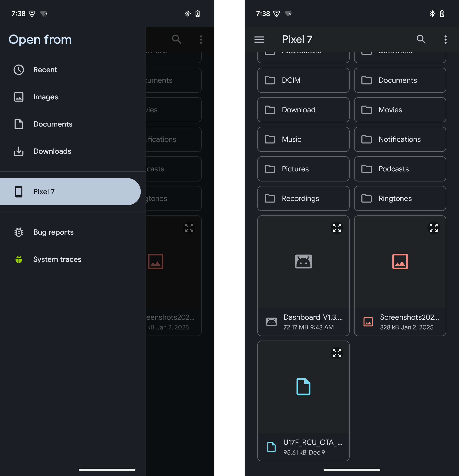This screenshot has width=459, height=476.
Task: Open the Documents folder in the Pixel 7 grid
Action: [x=400, y=80]
